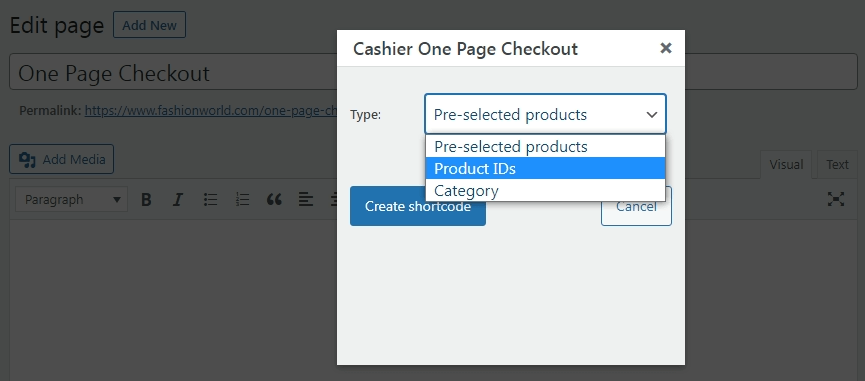Apply italic formatting from toolbar

pos(178,200)
